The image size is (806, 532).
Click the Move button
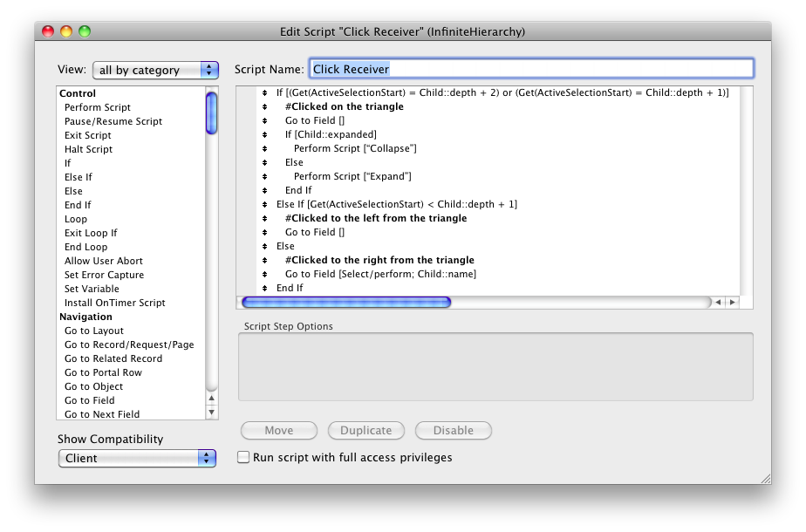[279, 430]
